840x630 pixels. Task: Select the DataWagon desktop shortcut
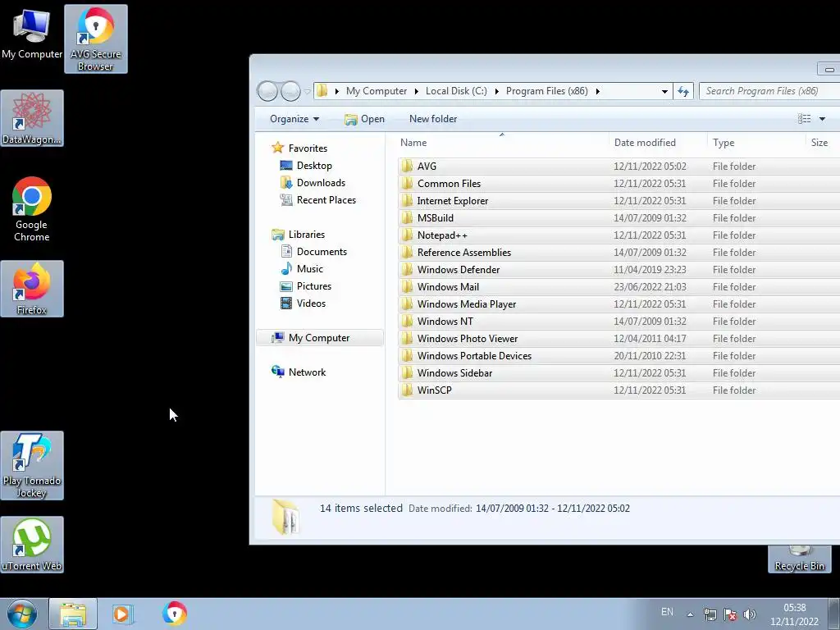[32, 118]
